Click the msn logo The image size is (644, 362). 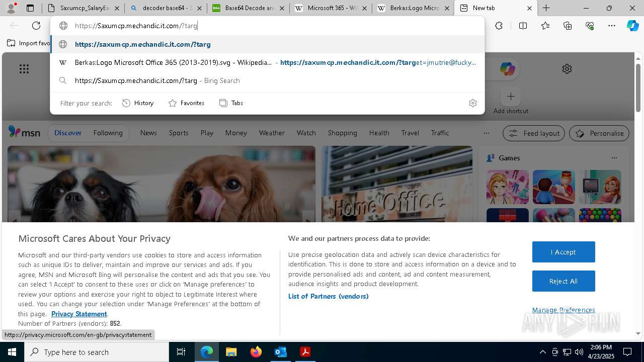tap(24, 132)
